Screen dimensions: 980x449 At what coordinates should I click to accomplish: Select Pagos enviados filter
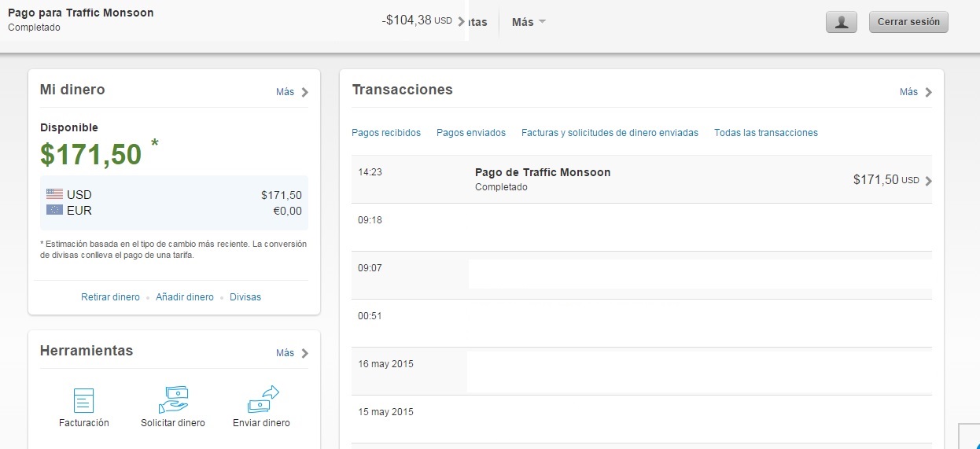[471, 133]
